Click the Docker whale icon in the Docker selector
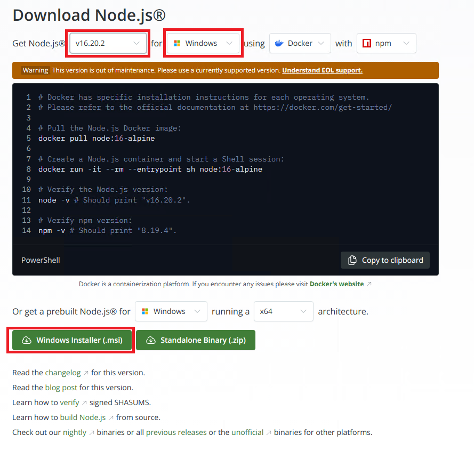Image resolution: width=474 pixels, height=476 pixels. point(281,43)
